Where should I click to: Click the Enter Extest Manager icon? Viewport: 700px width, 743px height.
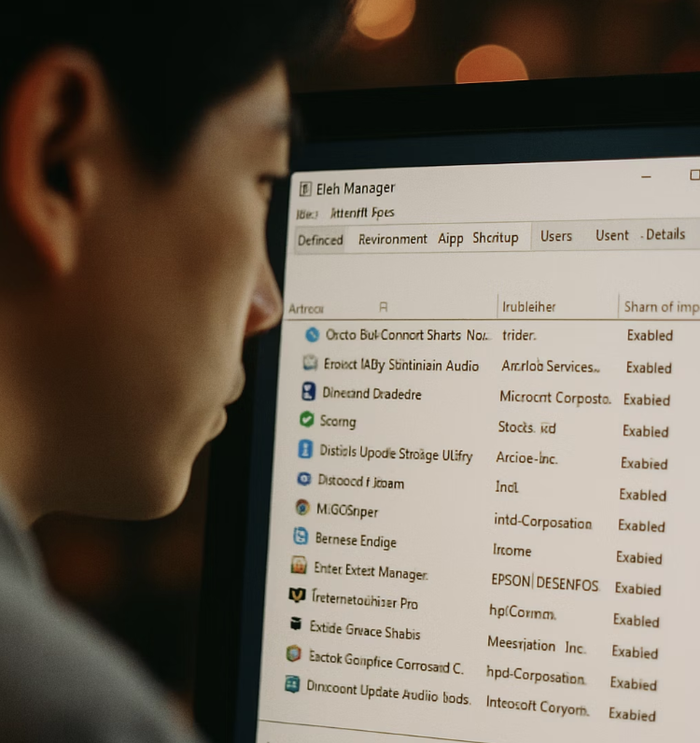299,566
